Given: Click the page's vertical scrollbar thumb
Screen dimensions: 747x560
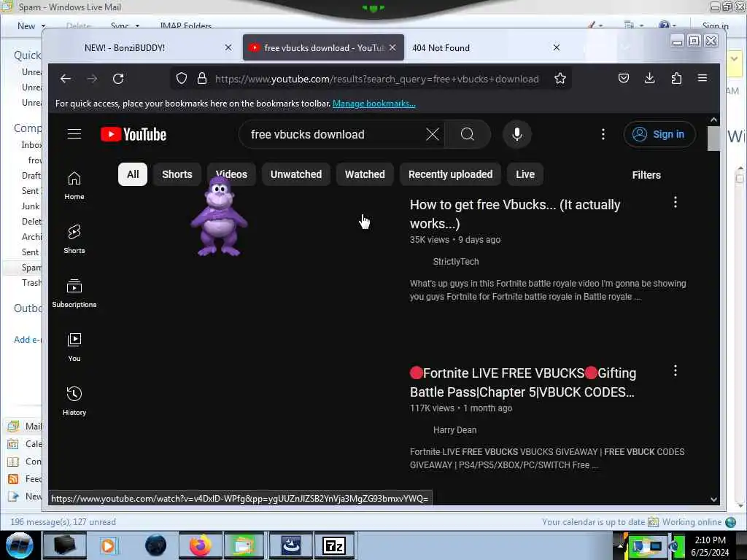Looking at the screenshot, I should 713,138.
